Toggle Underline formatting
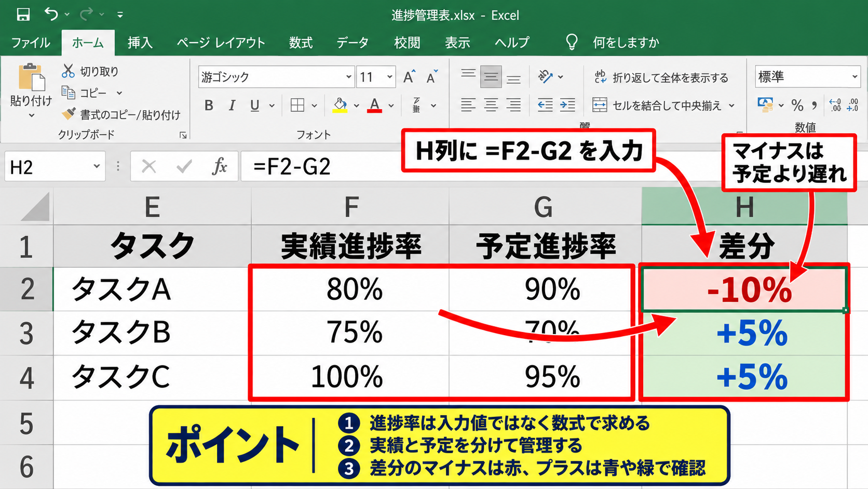This screenshot has height=489, width=868. pyautogui.click(x=254, y=105)
